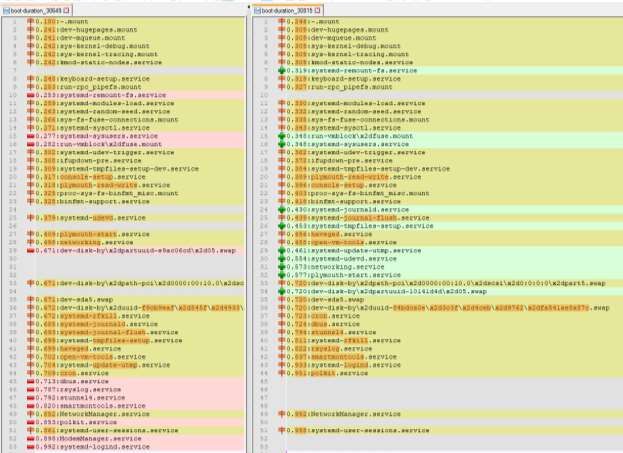
Task: Click added marker beside right systemd-update-utmp.service line
Action: (282, 251)
